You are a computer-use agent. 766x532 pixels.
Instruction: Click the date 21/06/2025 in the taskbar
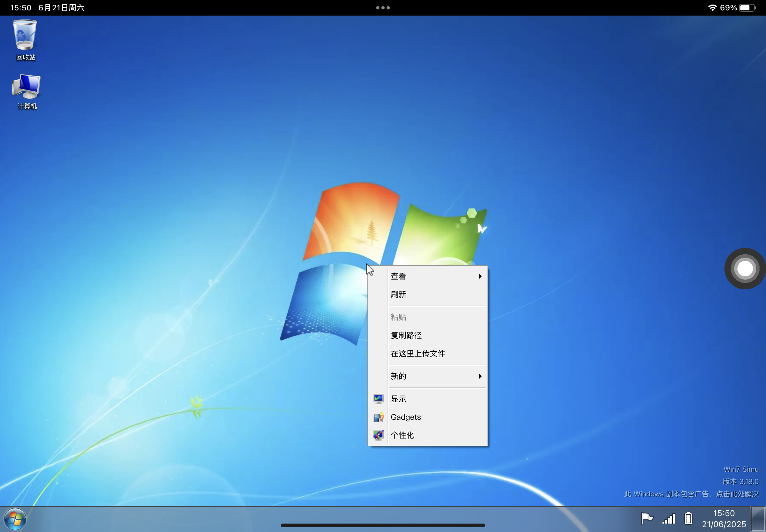[x=724, y=524]
